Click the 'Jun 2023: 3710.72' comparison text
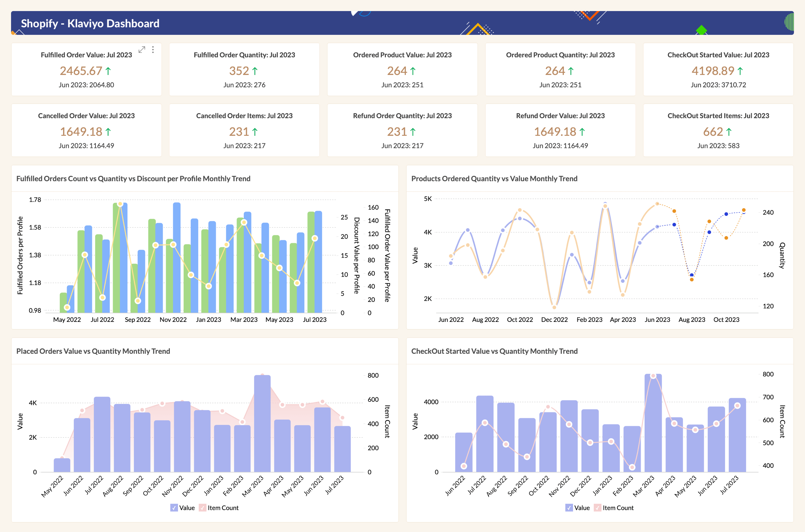 (718, 85)
